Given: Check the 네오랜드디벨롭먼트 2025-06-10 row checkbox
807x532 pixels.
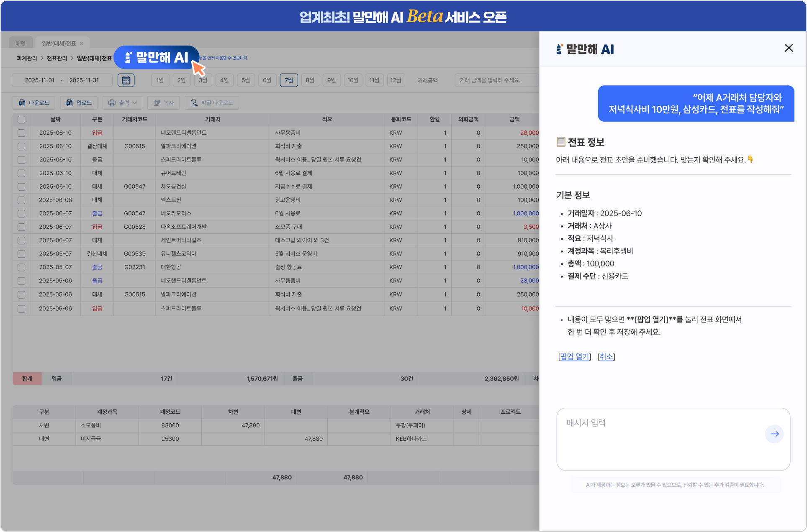Looking at the screenshot, I should (21, 133).
